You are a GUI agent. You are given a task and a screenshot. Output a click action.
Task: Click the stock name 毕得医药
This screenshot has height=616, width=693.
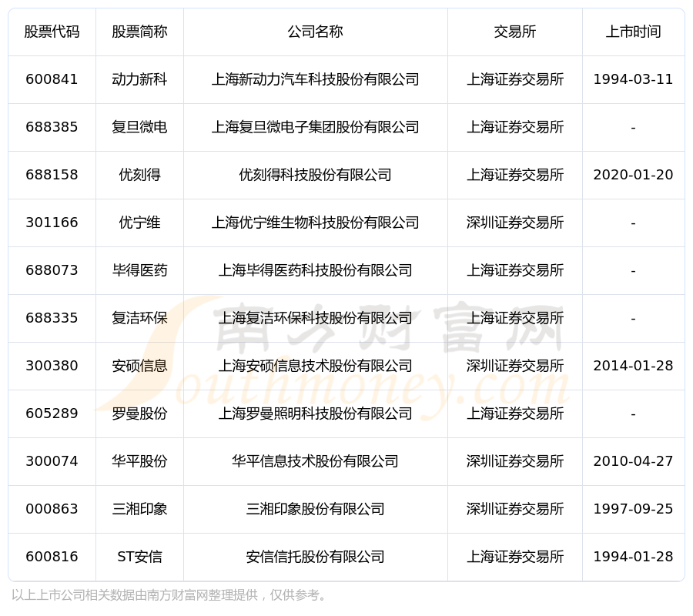tap(139, 270)
